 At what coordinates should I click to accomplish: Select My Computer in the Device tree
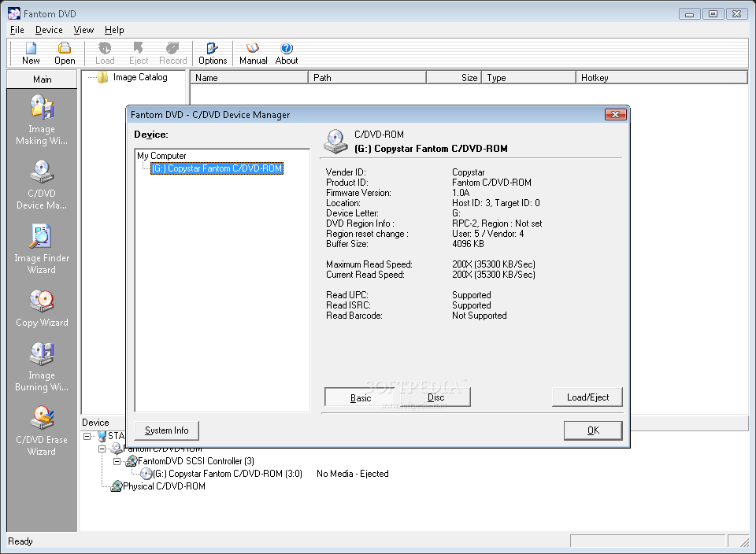pyautogui.click(x=161, y=156)
